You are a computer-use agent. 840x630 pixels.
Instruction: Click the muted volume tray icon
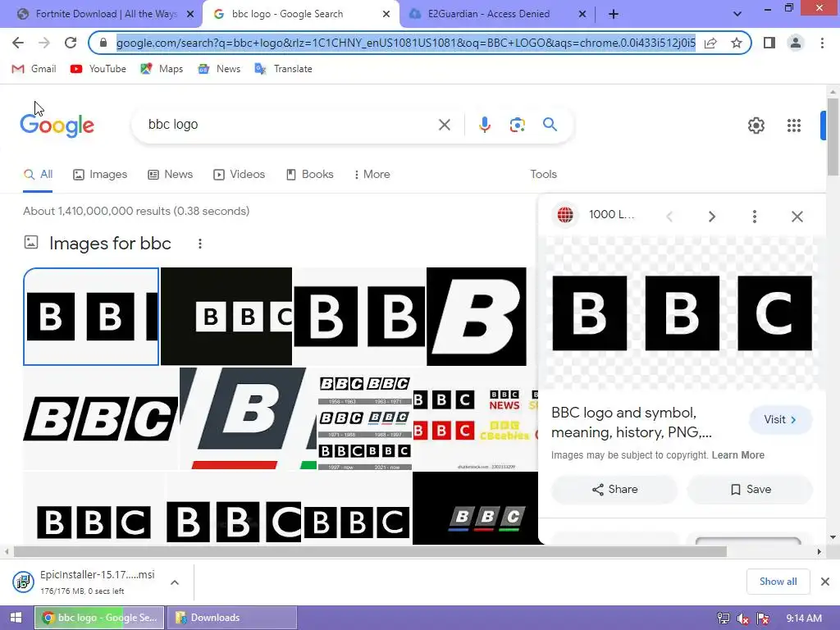pyautogui.click(x=743, y=619)
